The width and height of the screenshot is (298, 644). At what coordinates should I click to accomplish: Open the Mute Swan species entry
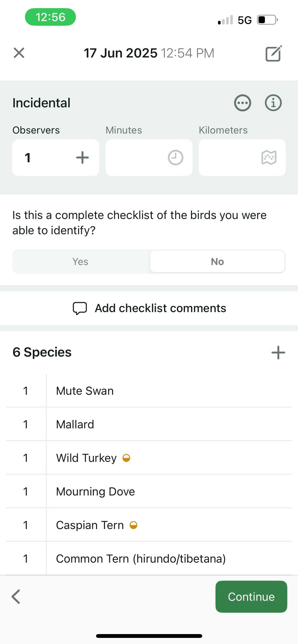pyautogui.click(x=85, y=391)
